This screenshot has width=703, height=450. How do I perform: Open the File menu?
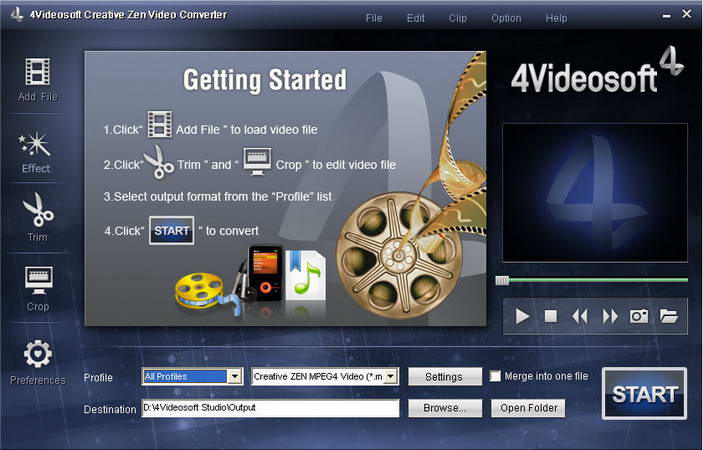[x=373, y=18]
